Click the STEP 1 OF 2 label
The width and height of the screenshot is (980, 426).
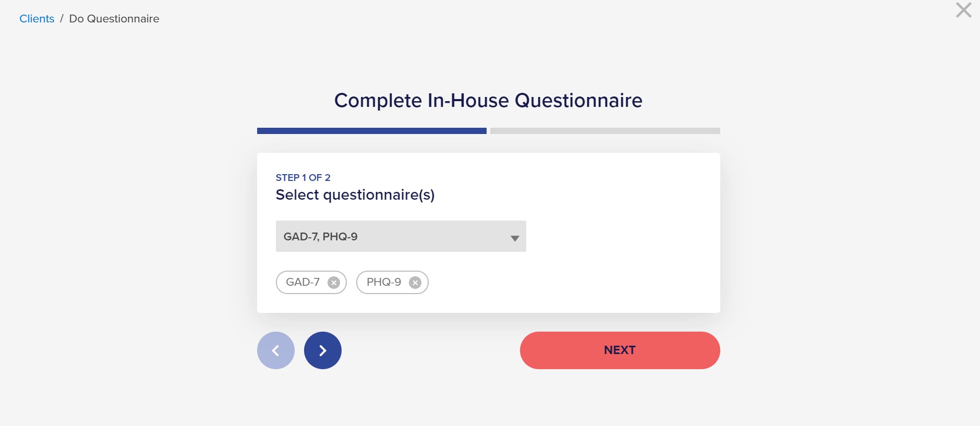tap(303, 177)
